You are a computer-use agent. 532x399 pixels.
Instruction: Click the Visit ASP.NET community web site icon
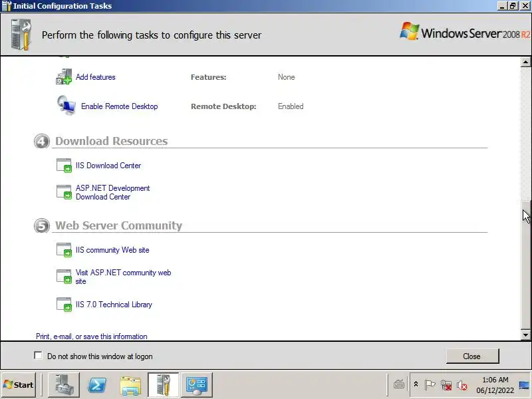point(64,276)
